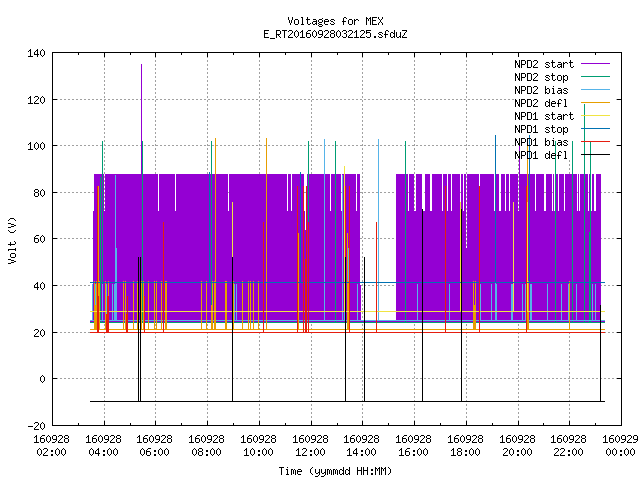Click the y-axis tick value -20
This screenshot has width=640, height=480.
pos(36,426)
